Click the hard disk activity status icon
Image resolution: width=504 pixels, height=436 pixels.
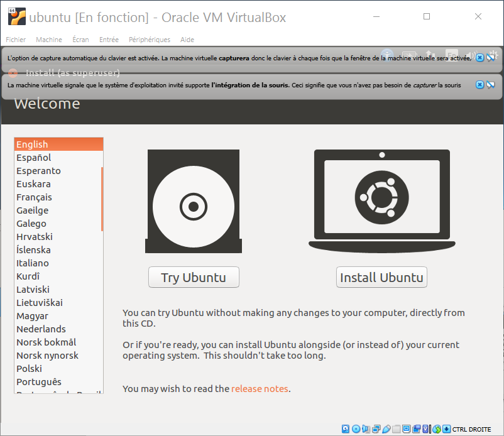coord(346,429)
